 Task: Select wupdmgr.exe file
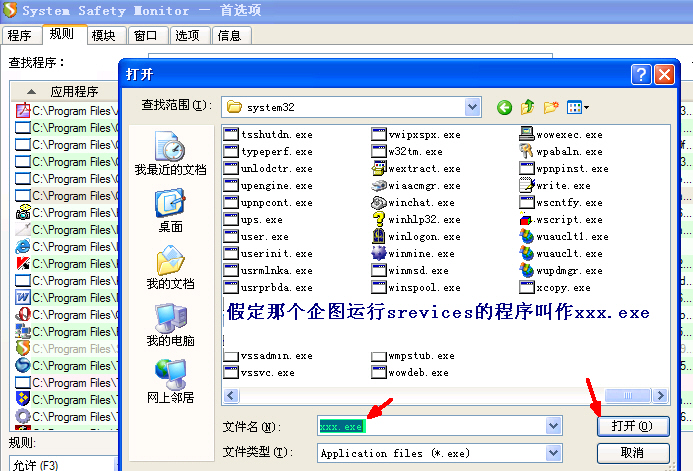(x=561, y=270)
